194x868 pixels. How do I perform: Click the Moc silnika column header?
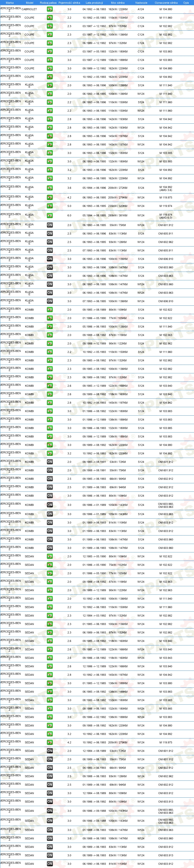[x=118, y=3]
